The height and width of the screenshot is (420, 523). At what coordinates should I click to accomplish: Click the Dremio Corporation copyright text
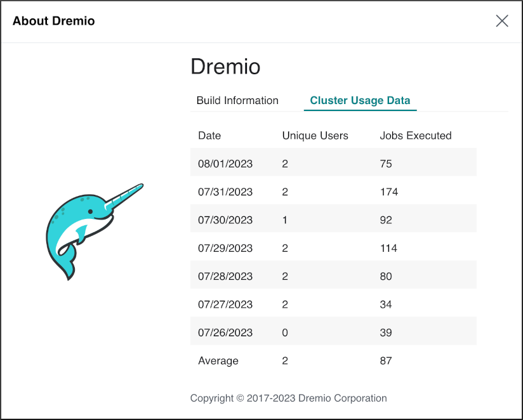pos(288,398)
